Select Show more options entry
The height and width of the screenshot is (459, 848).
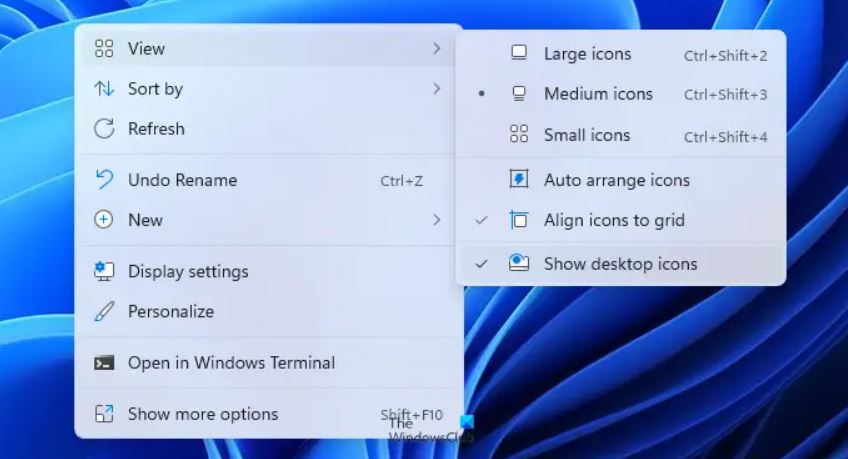point(269,414)
